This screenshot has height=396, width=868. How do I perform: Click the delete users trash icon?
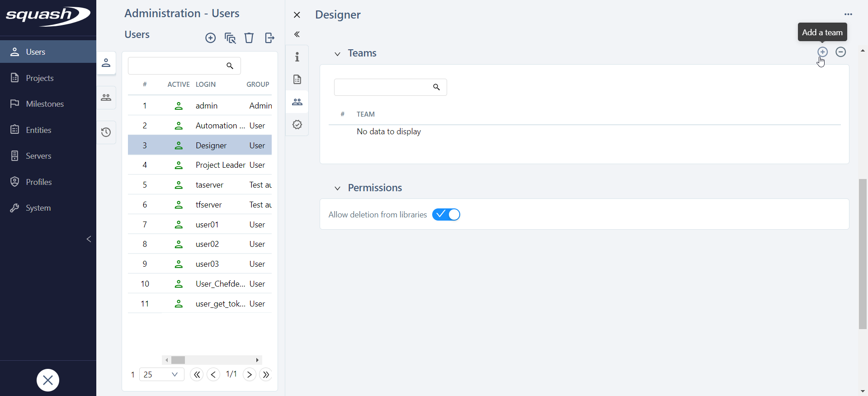[249, 38]
